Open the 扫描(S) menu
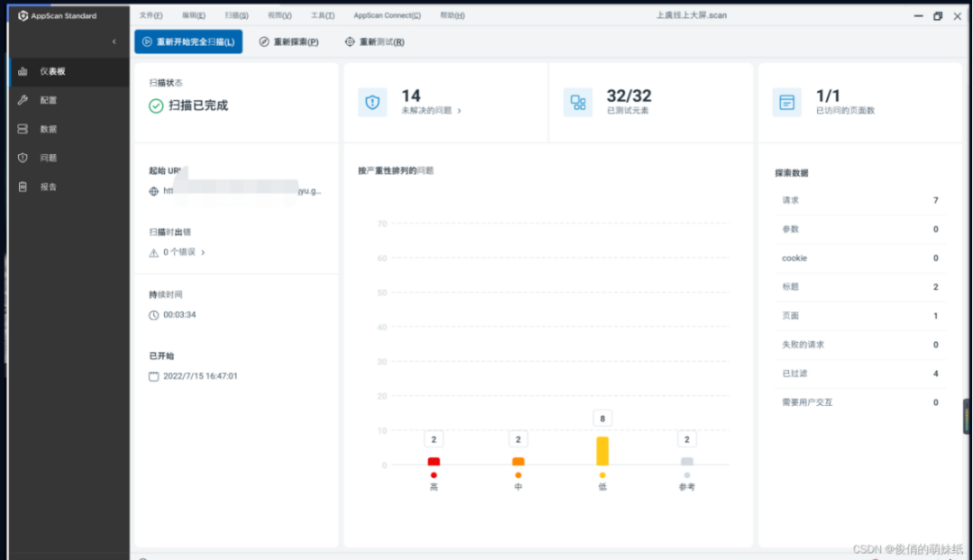973x560 pixels. (x=236, y=15)
